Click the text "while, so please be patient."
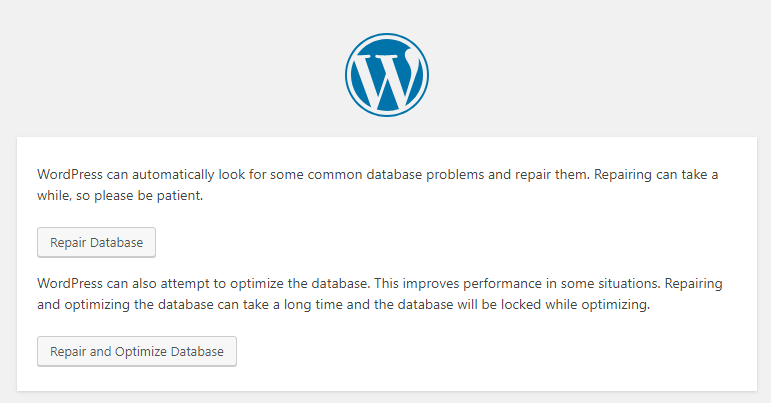 click(120, 196)
